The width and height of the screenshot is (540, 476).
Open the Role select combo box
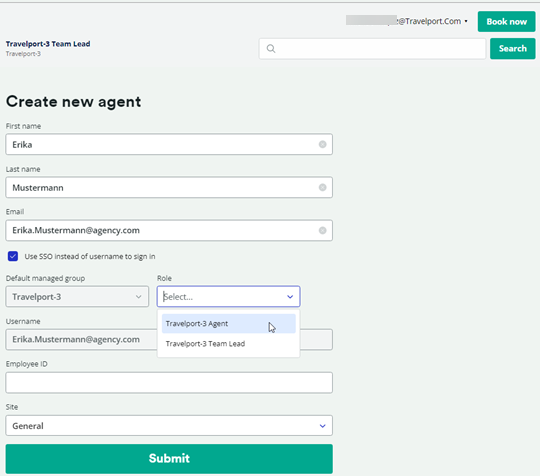tap(228, 297)
